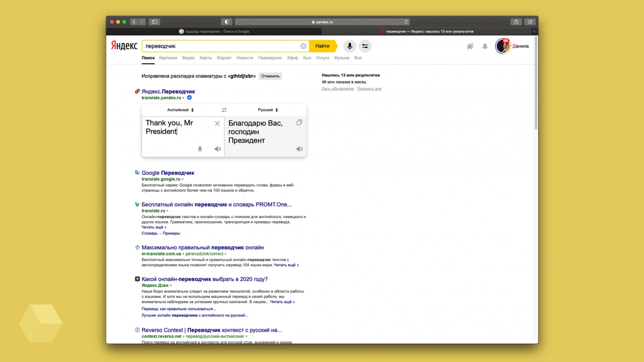Viewport: 644px width, 362px height.
Task: Switch to the Новости tab
Action: pyautogui.click(x=245, y=58)
